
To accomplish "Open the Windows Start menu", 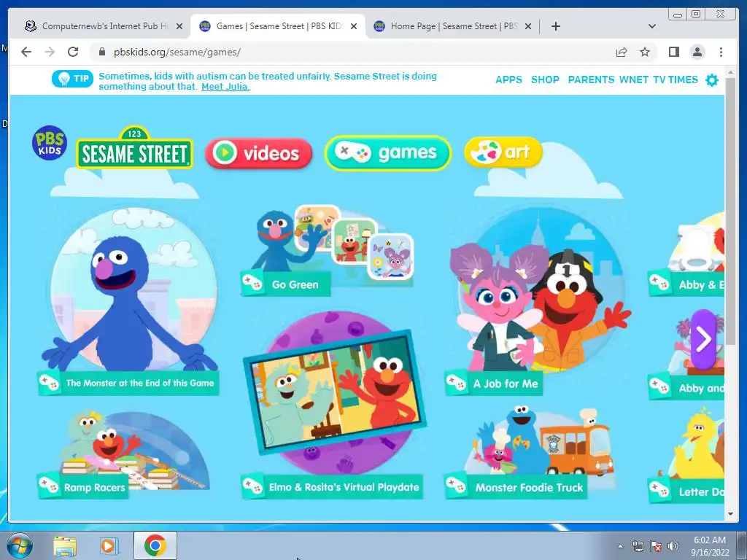I will coord(19,545).
